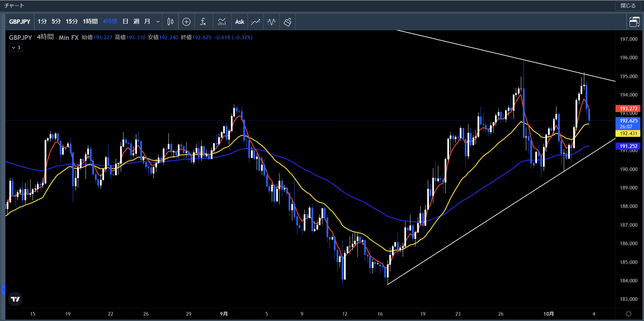644x321 pixels.
Task: Expand the indicator legend showing 3
Action: tap(16, 48)
